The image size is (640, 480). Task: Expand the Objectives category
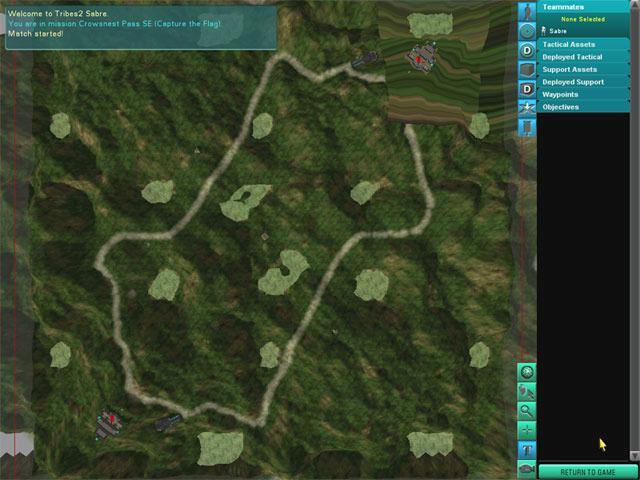coord(583,107)
